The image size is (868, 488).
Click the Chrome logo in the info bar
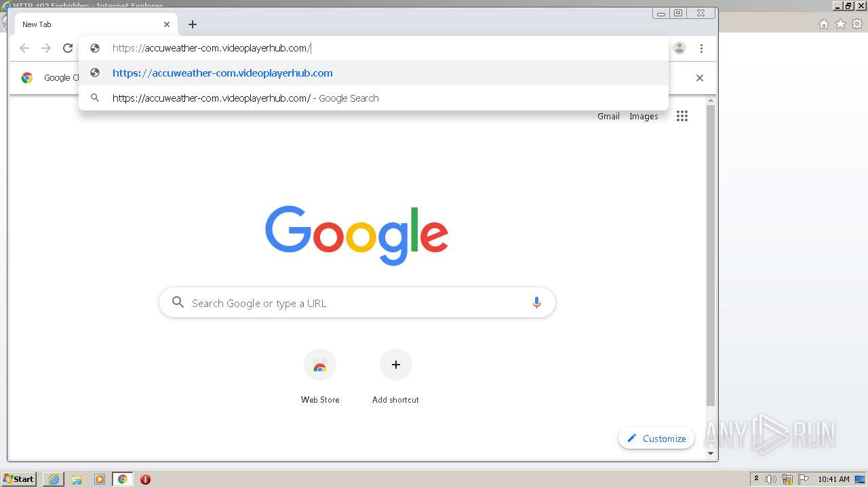27,78
